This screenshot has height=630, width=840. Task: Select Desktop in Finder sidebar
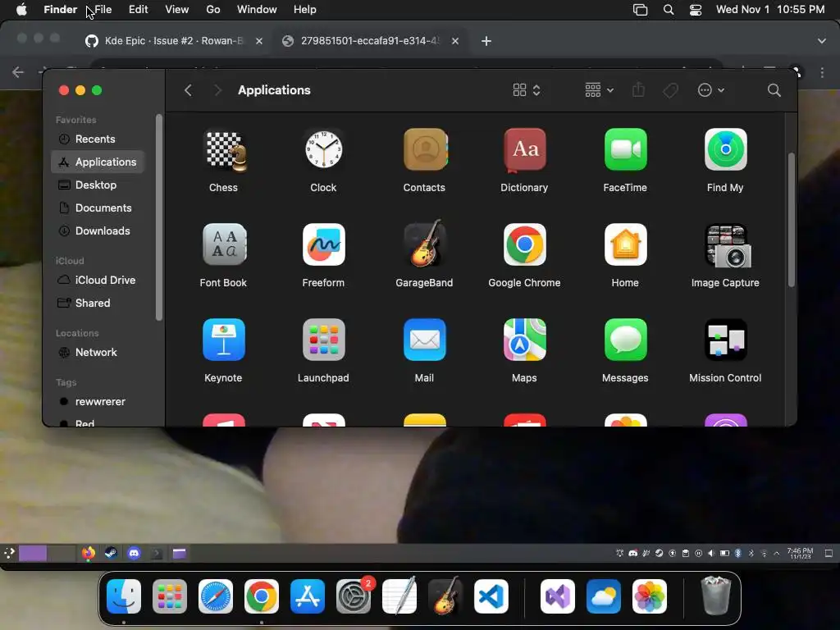click(x=98, y=185)
